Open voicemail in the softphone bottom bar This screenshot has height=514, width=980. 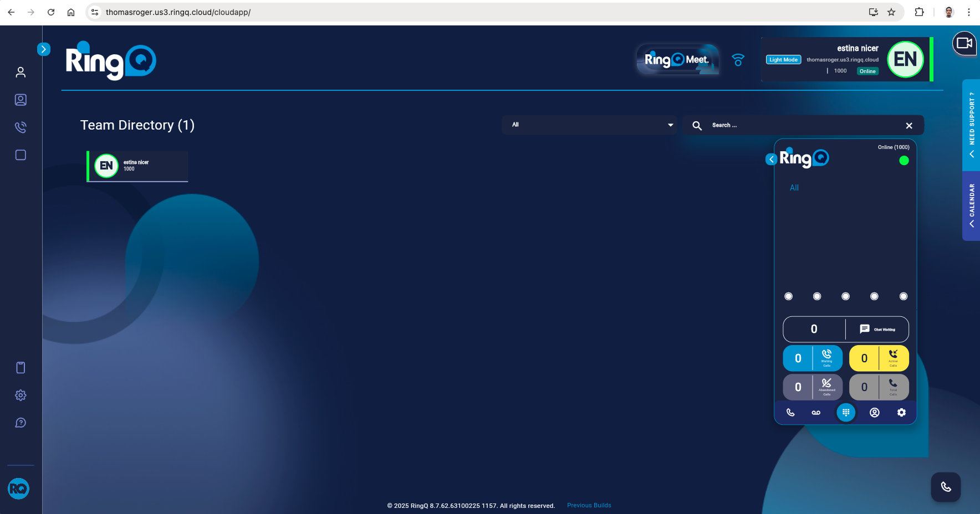(816, 413)
